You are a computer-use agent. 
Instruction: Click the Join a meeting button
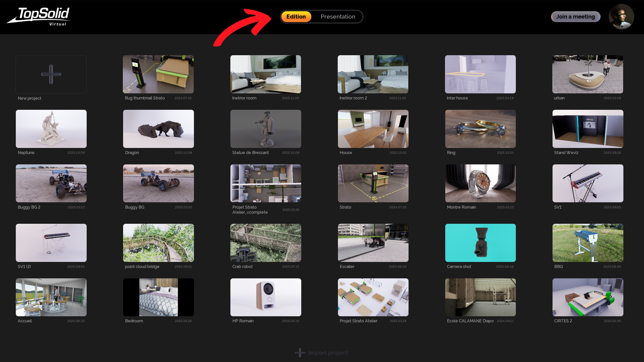(x=576, y=17)
